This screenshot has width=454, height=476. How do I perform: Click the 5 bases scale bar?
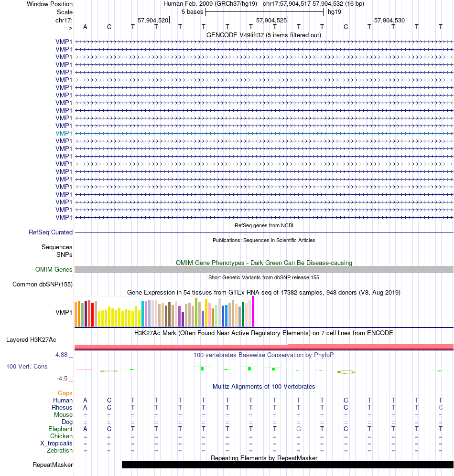click(264, 12)
